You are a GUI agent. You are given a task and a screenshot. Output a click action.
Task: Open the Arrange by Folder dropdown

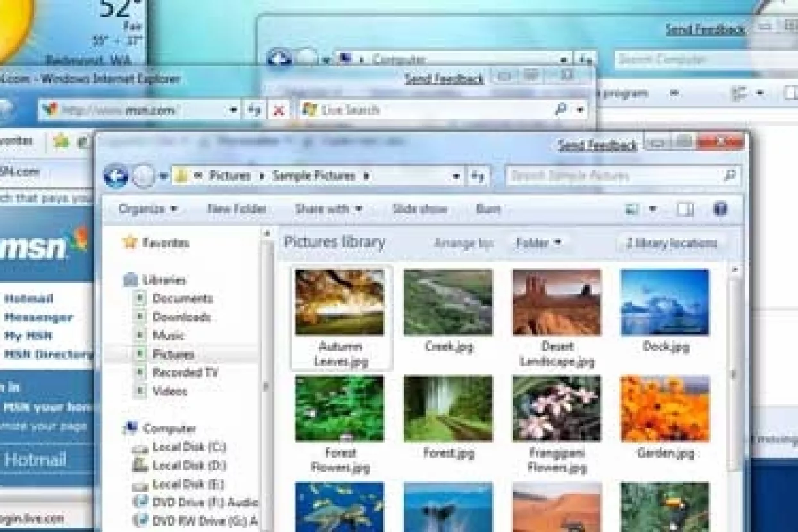pyautogui.click(x=538, y=243)
